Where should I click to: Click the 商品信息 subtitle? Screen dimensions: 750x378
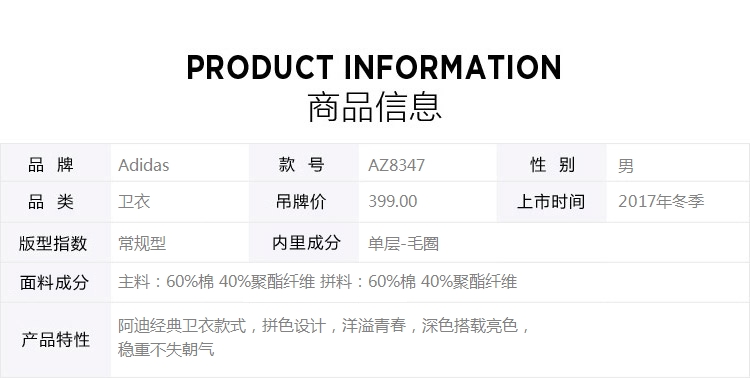click(x=374, y=107)
